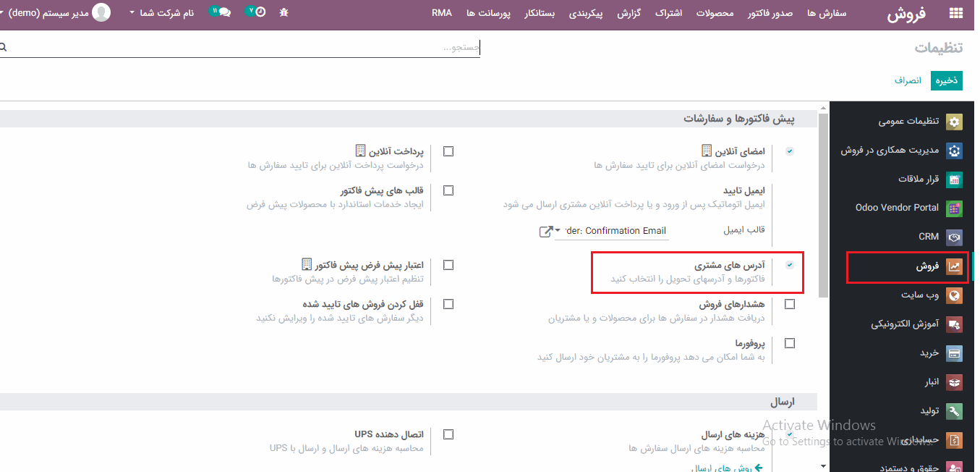Open the مدیر سیستم (demo) user menu
Image resolution: width=980 pixels, height=472 pixels.
click(45, 13)
